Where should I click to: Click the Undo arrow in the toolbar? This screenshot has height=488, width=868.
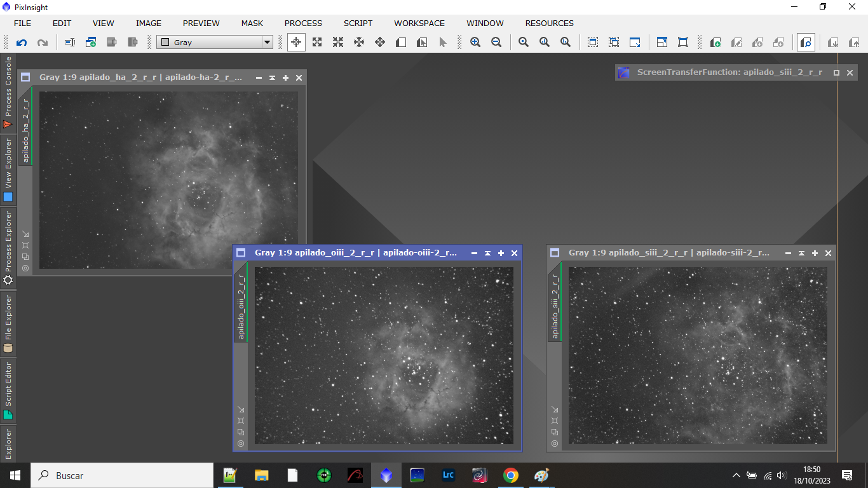(22, 43)
